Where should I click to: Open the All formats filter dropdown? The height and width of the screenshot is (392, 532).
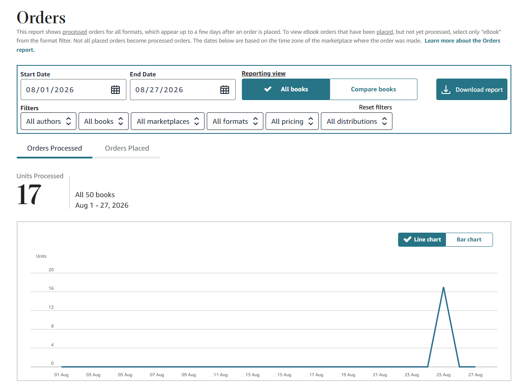point(235,122)
